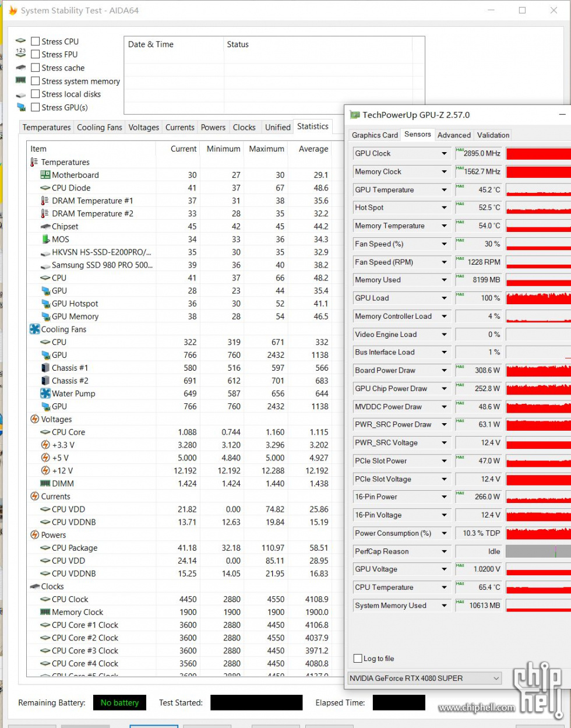The width and height of the screenshot is (571, 728).
Task: Open the Board Power Draw dropdown
Action: pyautogui.click(x=444, y=371)
